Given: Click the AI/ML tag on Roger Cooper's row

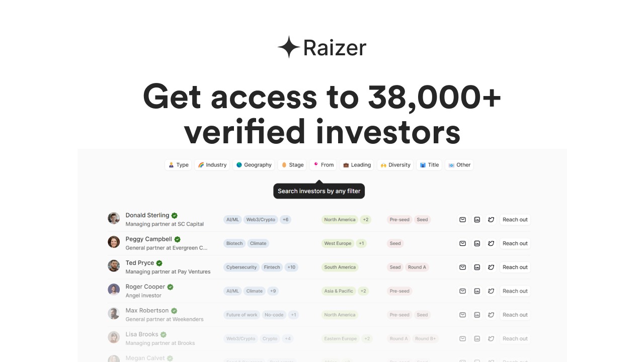Looking at the screenshot, I should coord(232,291).
